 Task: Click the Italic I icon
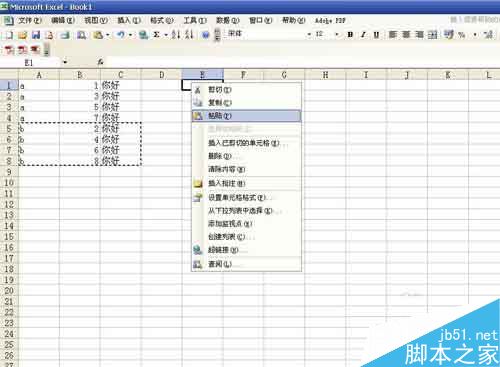pos(363,34)
